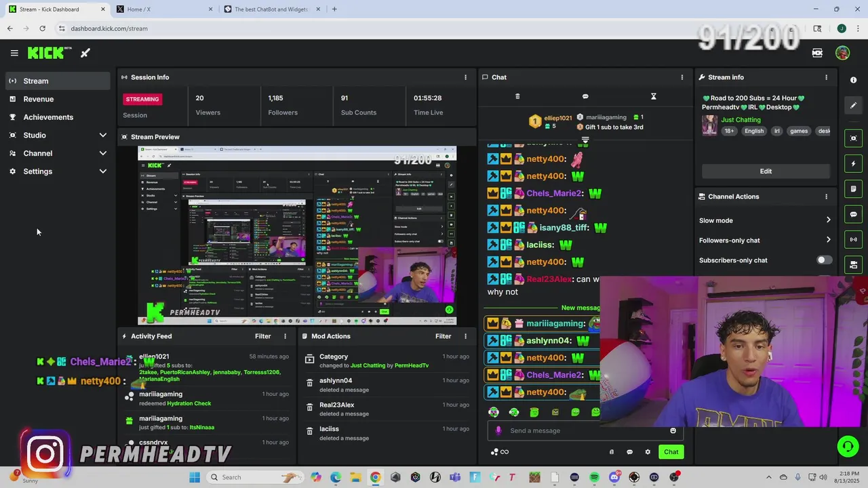Switch to the Home / X browser tab
The height and width of the screenshot is (488, 868).
pyautogui.click(x=163, y=9)
